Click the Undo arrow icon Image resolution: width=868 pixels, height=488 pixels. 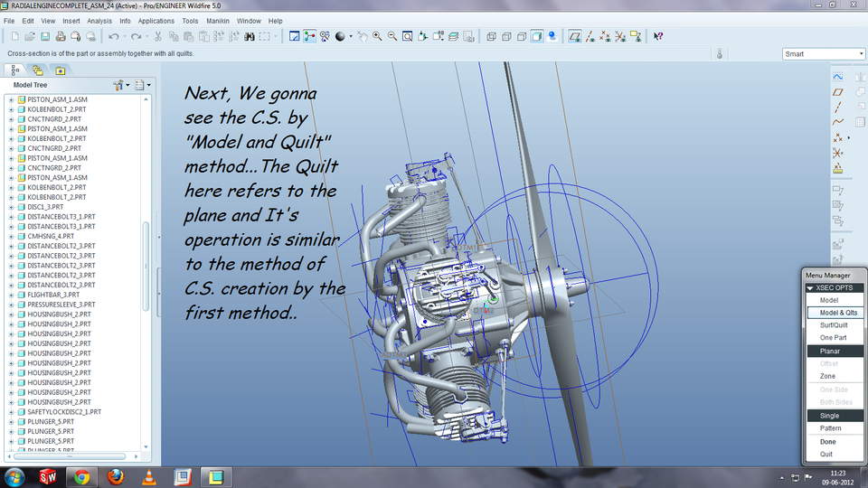click(x=114, y=37)
